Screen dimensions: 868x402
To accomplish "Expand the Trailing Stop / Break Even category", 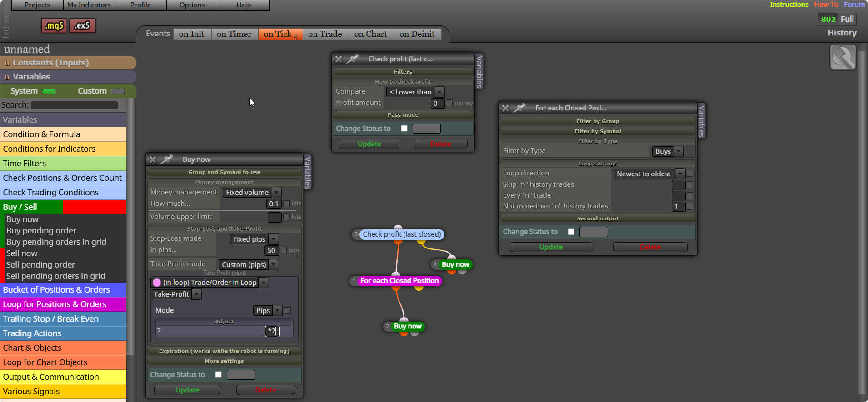I will [x=63, y=319].
